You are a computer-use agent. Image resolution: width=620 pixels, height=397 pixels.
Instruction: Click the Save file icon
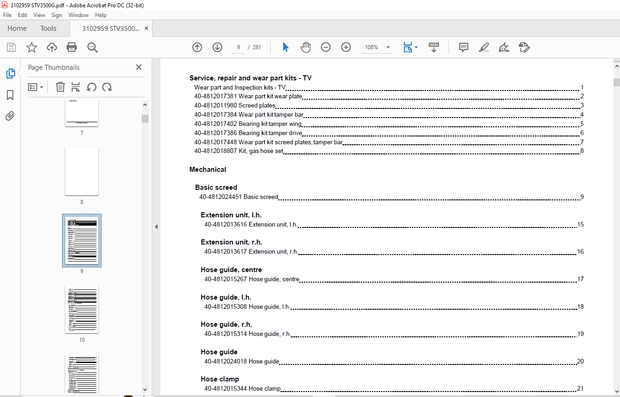click(x=11, y=47)
